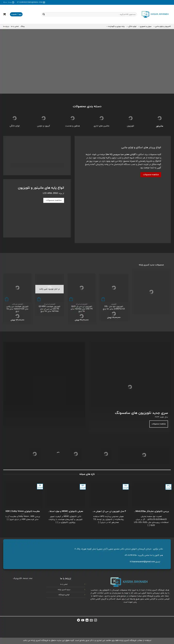
Task: Add the Daewoo DSL TV to cart via bag icon
Action: pyautogui.click(x=103, y=299)
